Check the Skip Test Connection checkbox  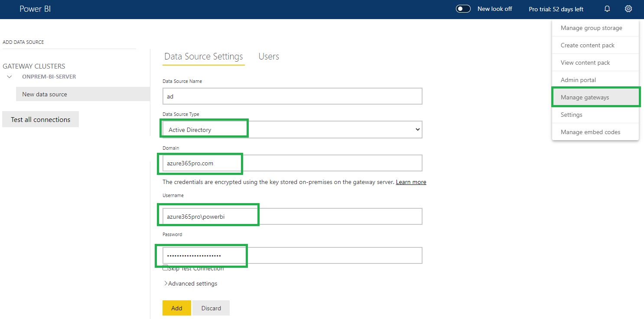point(165,268)
